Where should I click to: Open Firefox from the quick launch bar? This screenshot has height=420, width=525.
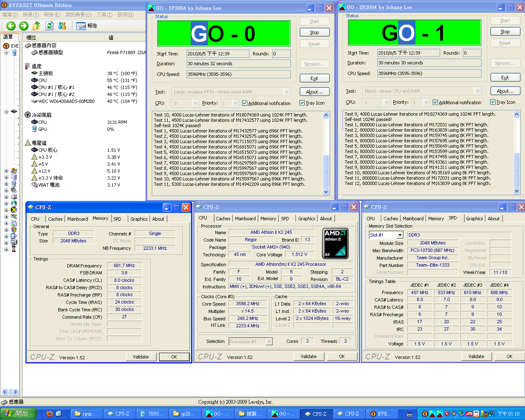(50, 413)
